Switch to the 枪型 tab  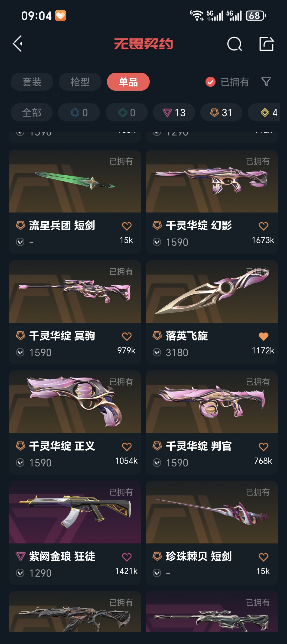(x=80, y=82)
